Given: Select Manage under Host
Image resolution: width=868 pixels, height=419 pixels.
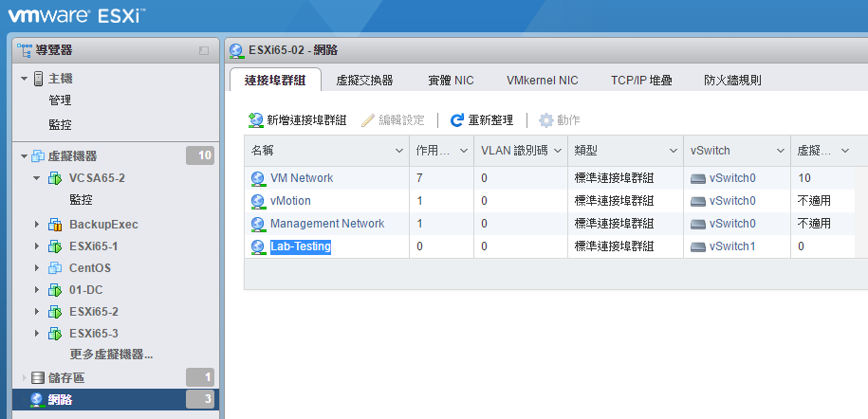Looking at the screenshot, I should (x=60, y=100).
